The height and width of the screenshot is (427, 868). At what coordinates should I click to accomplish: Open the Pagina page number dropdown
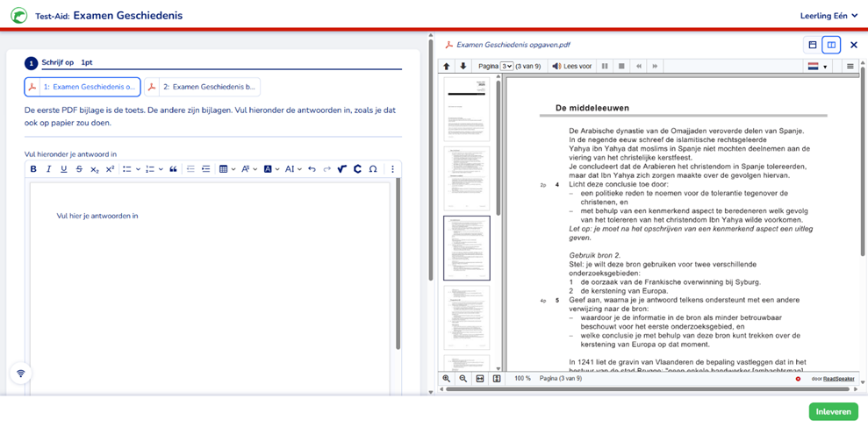point(506,67)
